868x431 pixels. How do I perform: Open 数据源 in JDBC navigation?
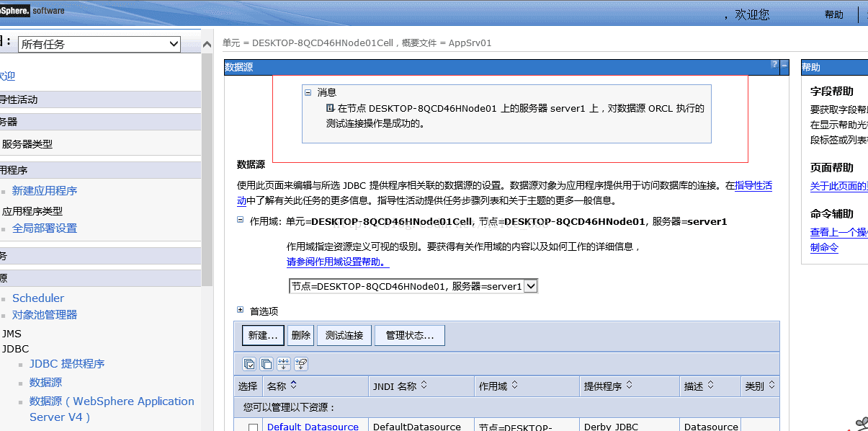[46, 383]
